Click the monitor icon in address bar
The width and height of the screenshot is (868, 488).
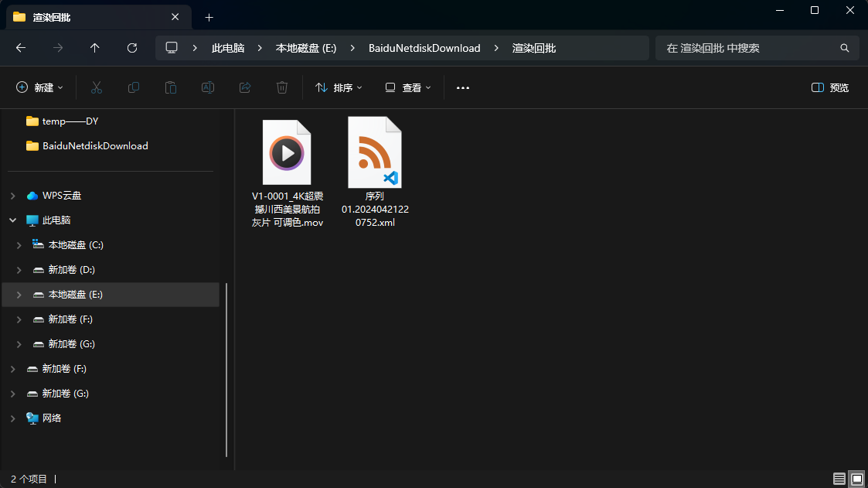pyautogui.click(x=172, y=48)
